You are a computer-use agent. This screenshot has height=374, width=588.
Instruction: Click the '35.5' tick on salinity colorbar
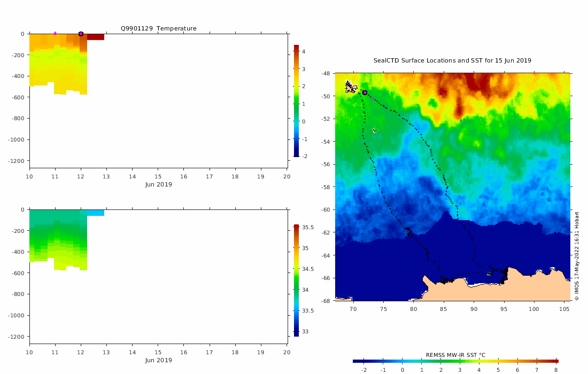click(x=308, y=227)
